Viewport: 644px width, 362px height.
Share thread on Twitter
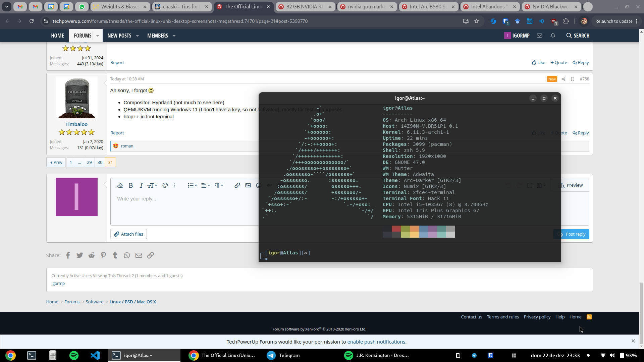[x=79, y=255]
